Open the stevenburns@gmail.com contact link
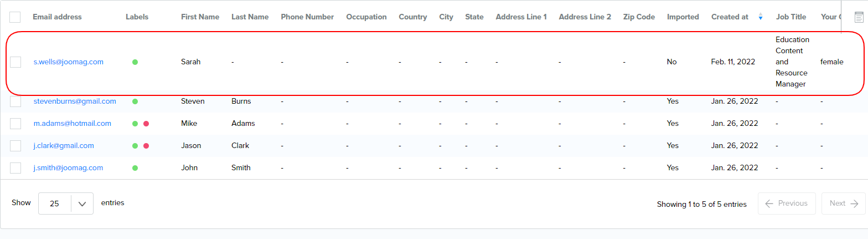 point(75,101)
